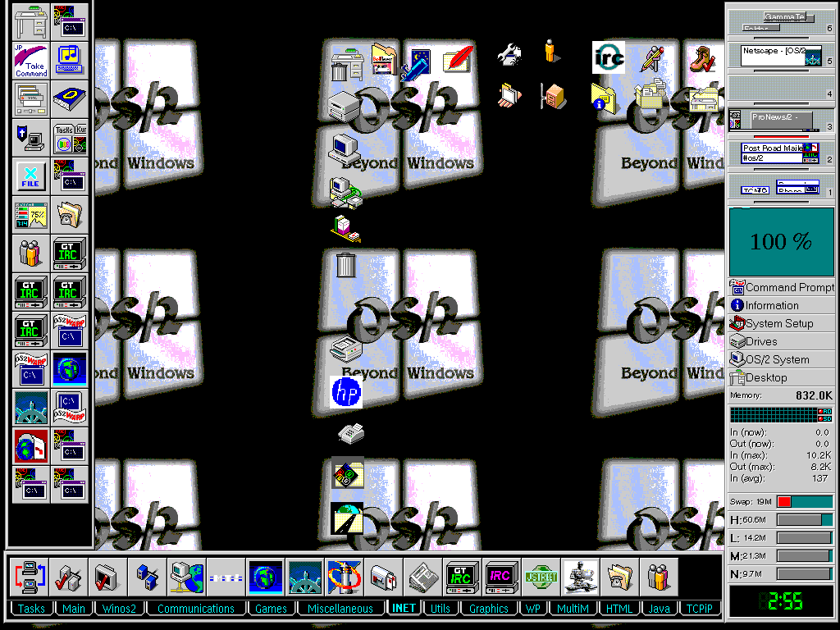Switch to the ProNews/2 virtual desktop thumbnail

tap(782, 121)
